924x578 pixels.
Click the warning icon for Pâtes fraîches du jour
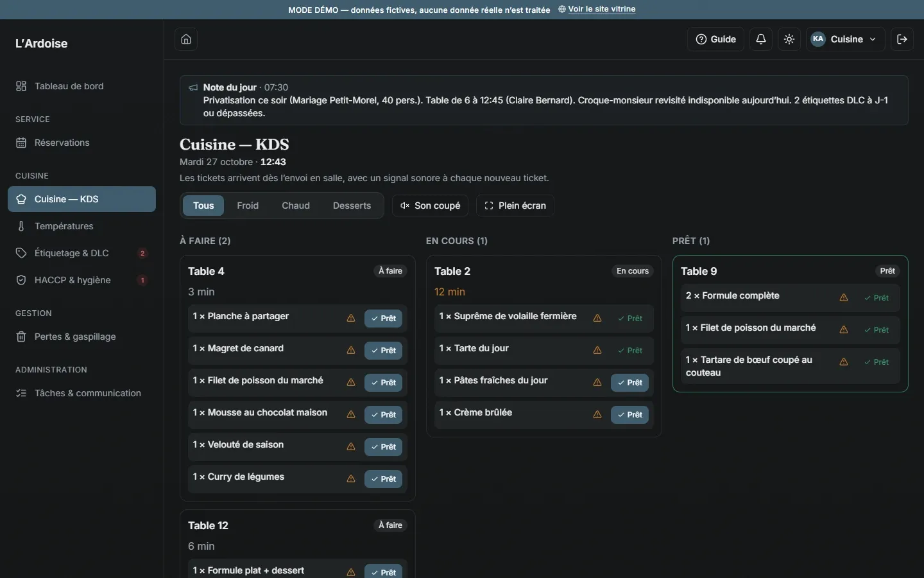[x=597, y=383]
